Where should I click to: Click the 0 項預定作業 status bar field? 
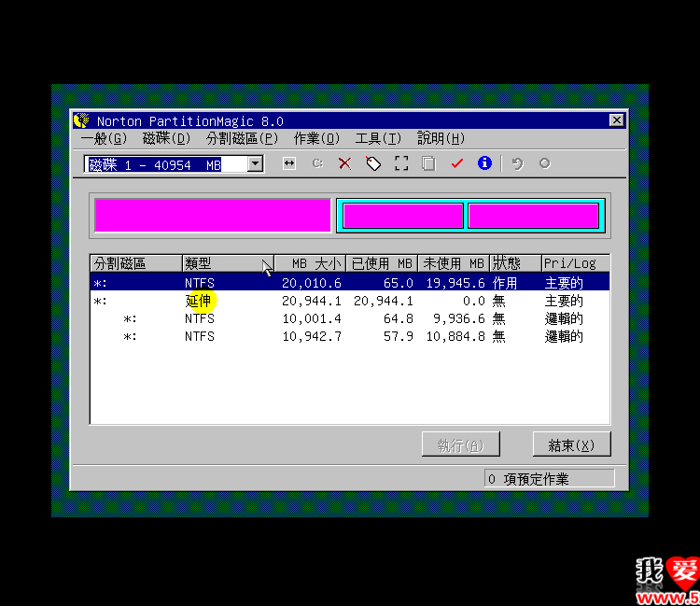tap(550, 478)
